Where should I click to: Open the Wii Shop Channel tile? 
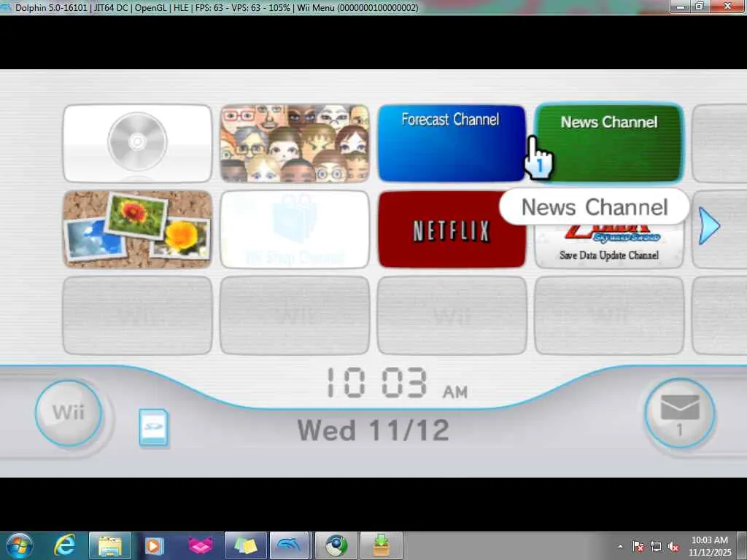pyautogui.click(x=295, y=229)
